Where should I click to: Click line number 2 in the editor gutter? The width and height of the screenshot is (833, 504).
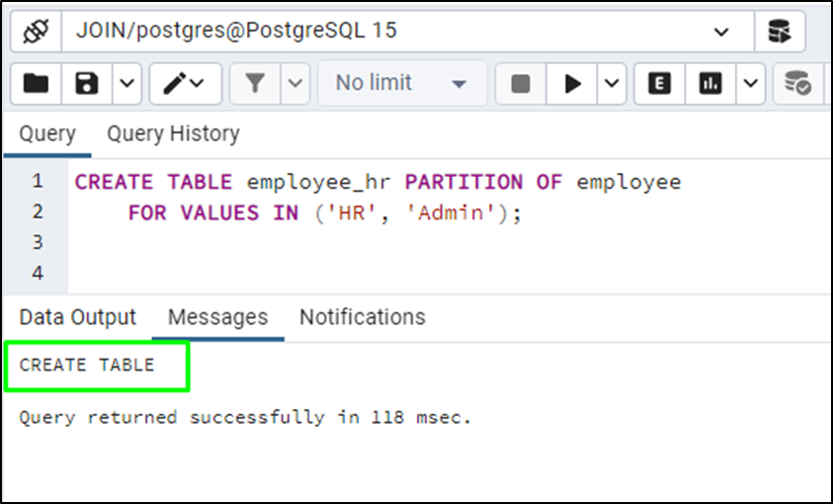click(38, 212)
